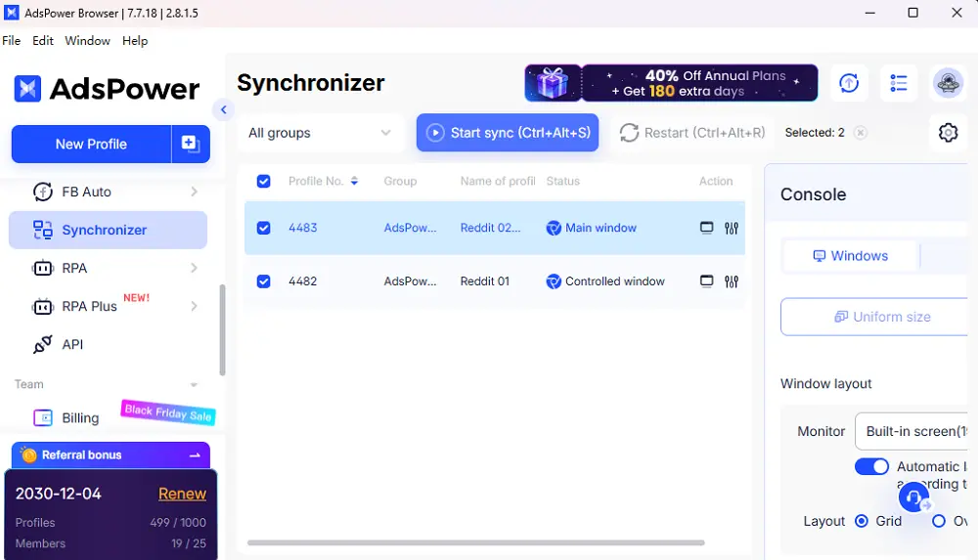Click the Referral bonus coin icon
This screenshot has height=560, width=978.
tap(28, 455)
